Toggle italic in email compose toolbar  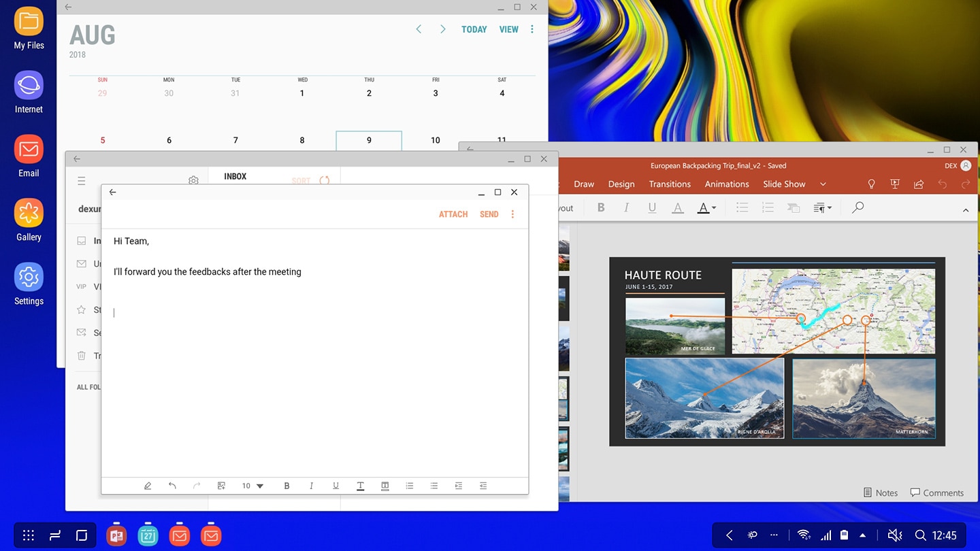pyautogui.click(x=311, y=486)
